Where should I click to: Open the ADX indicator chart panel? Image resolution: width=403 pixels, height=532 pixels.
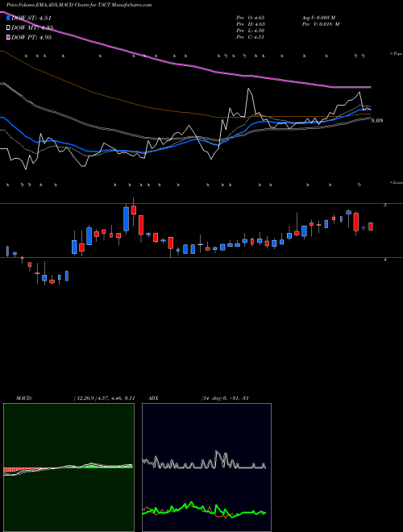point(206,468)
